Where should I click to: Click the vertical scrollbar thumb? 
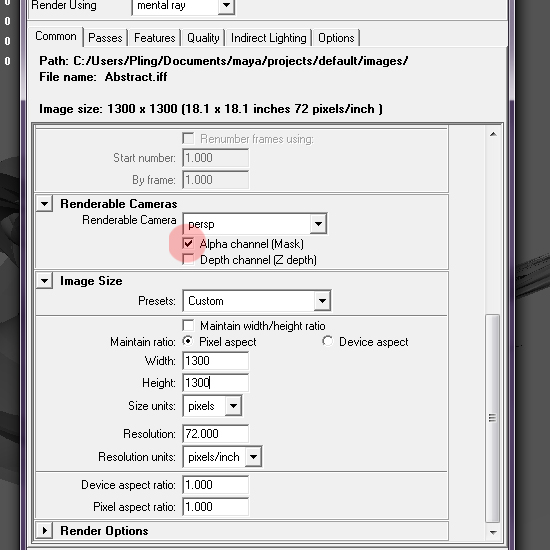(493, 418)
